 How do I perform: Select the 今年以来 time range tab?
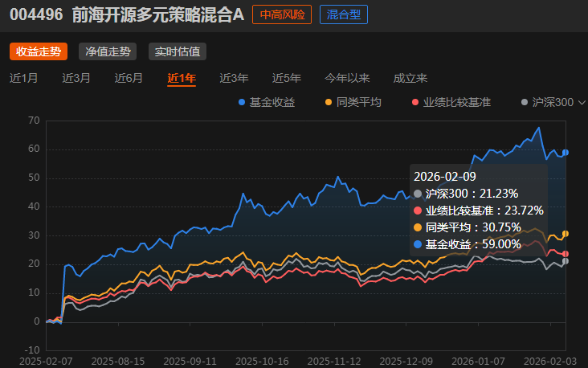347,78
